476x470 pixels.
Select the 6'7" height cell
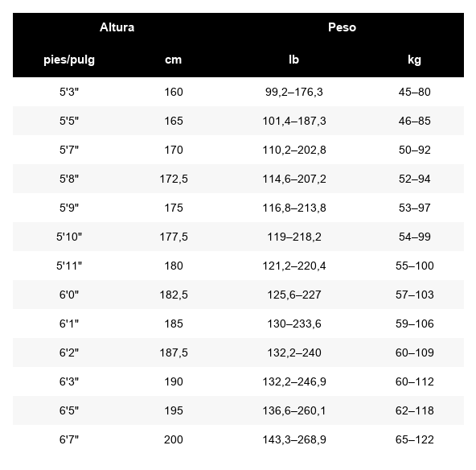pos(69,439)
